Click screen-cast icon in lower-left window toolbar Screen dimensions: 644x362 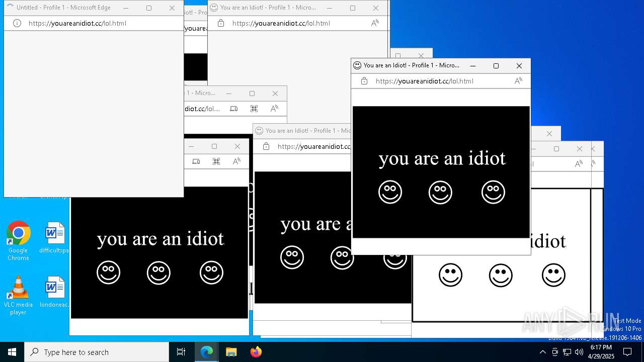[x=196, y=161]
